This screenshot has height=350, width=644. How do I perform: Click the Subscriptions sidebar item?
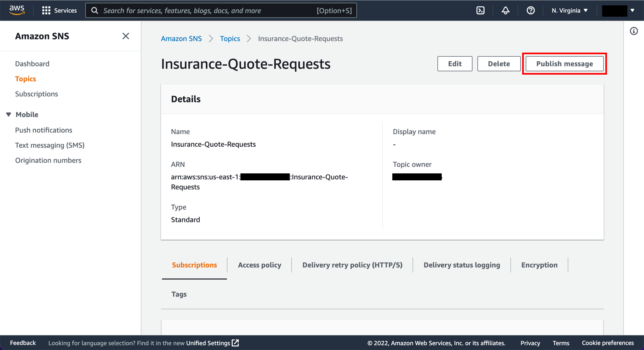(36, 93)
